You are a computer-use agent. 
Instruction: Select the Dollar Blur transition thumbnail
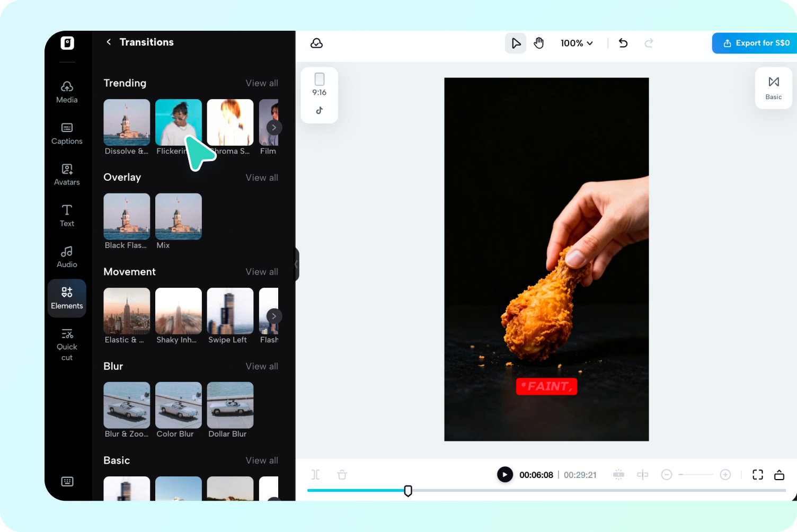pyautogui.click(x=230, y=405)
